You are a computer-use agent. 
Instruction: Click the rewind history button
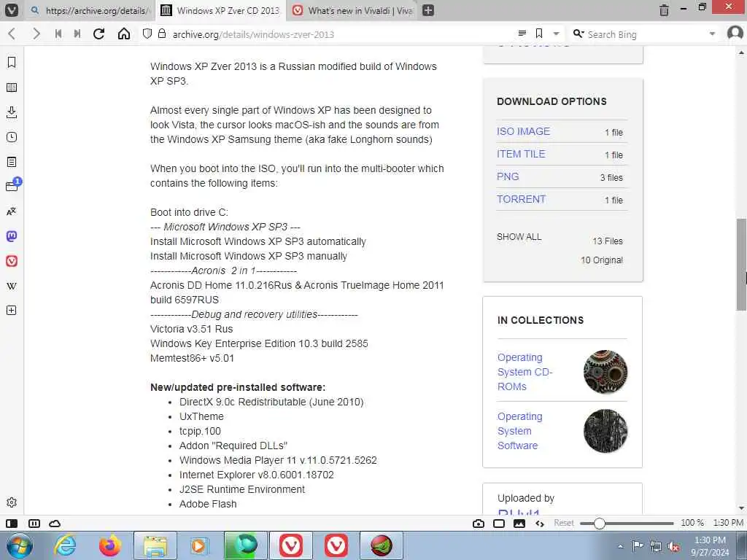[x=58, y=34]
